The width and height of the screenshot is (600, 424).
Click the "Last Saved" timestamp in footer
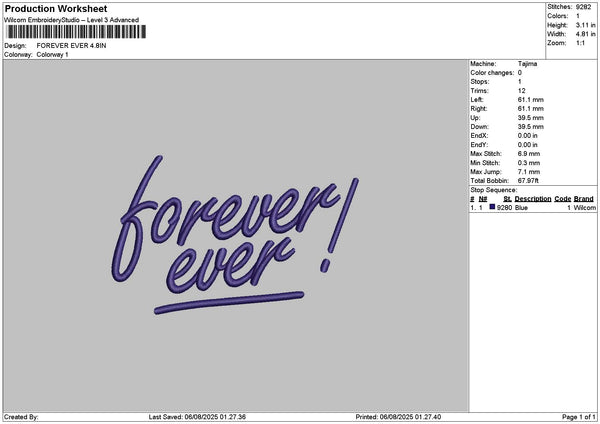pyautogui.click(x=197, y=417)
